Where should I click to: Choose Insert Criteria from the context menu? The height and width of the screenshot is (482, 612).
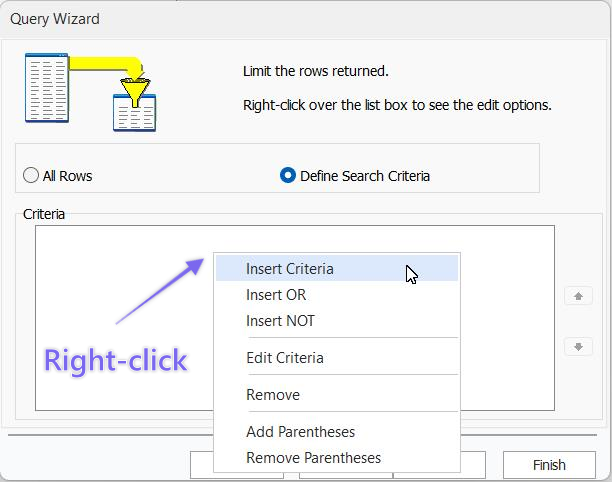pyautogui.click(x=290, y=268)
